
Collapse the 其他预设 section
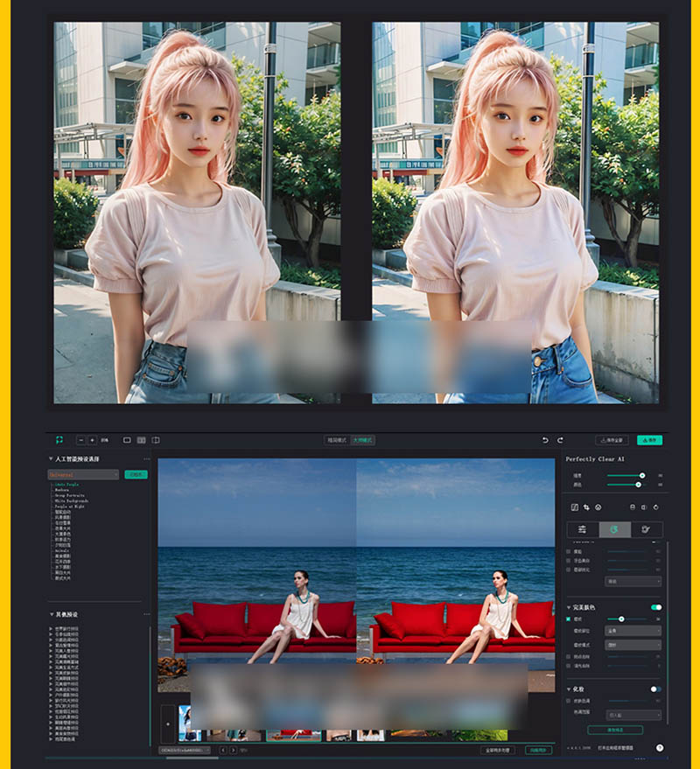52,614
